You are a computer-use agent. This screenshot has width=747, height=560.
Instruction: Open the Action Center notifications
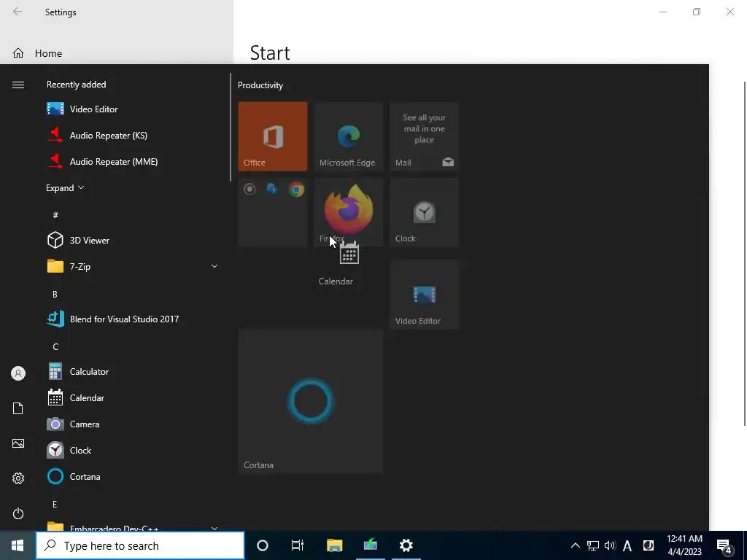click(x=724, y=546)
